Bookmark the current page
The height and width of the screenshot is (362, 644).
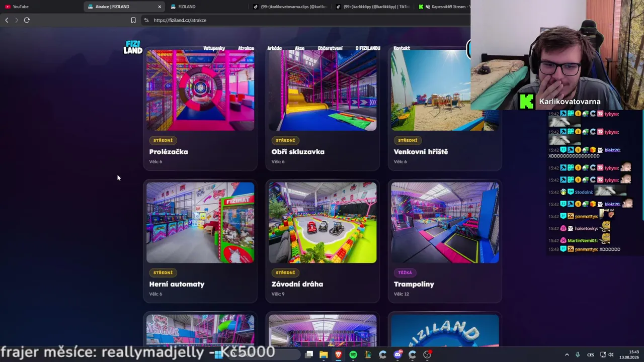coord(133,20)
